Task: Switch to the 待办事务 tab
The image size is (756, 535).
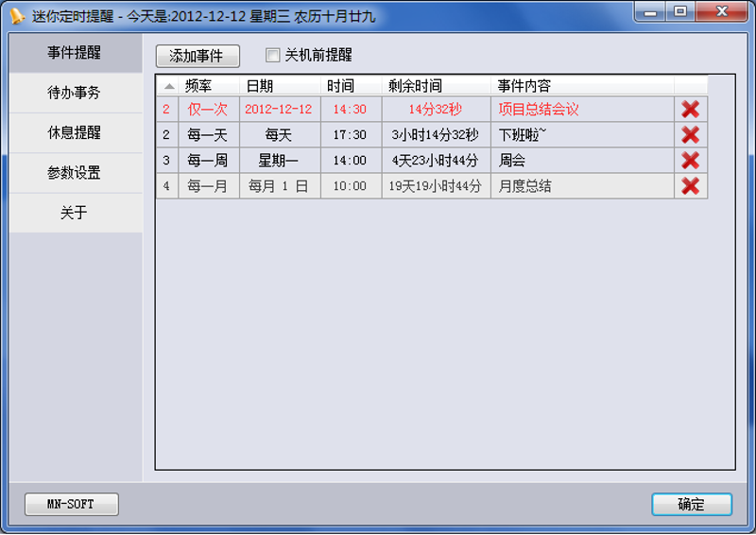Action: [75, 93]
